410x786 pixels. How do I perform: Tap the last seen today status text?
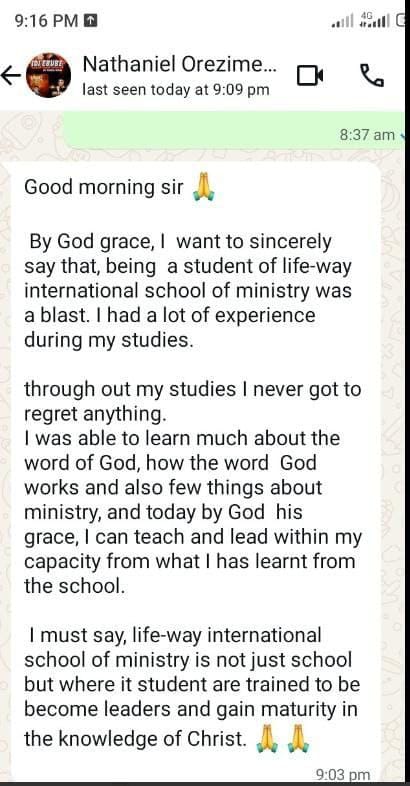[x=175, y=90]
